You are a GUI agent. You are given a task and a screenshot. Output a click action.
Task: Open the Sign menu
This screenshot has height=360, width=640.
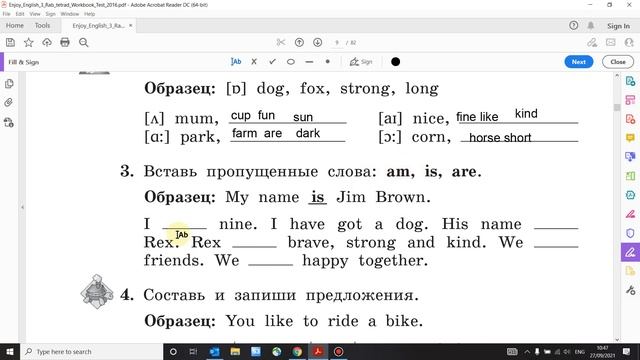coord(50,14)
